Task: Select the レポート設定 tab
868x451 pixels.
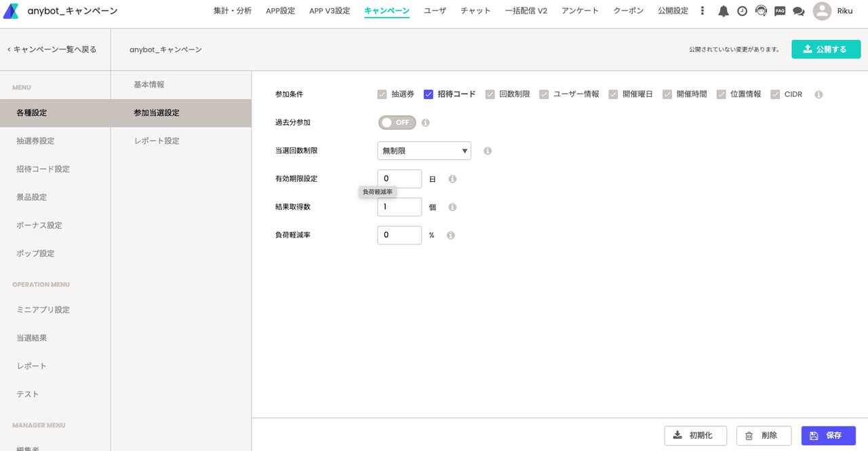Action: [157, 141]
